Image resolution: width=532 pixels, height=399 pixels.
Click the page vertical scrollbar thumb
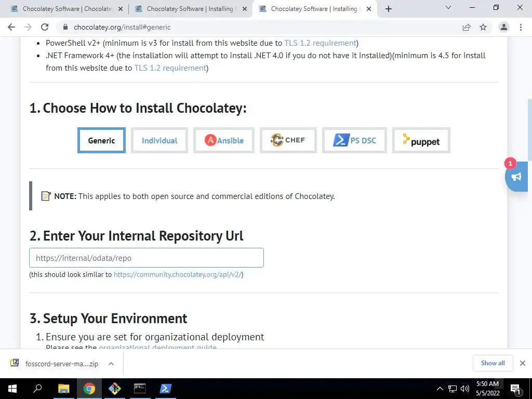529,129
